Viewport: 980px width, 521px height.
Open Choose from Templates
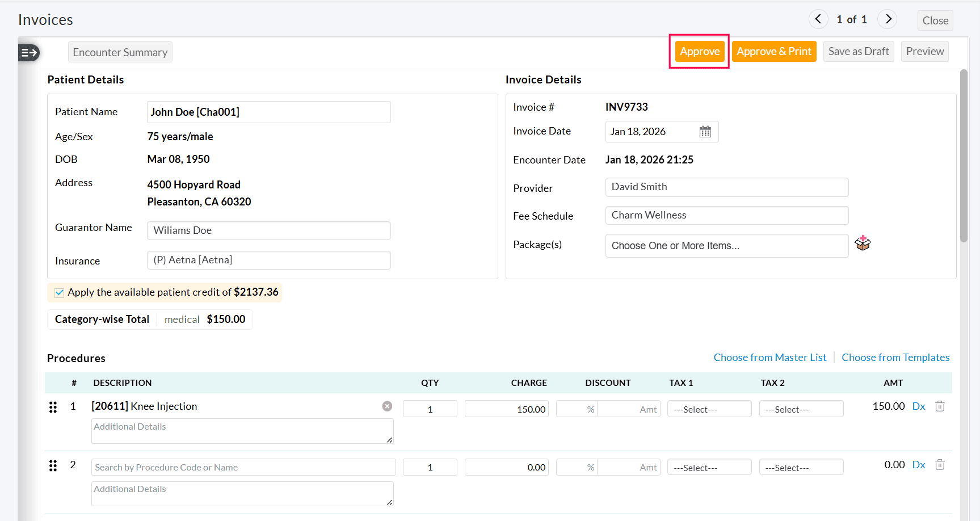pos(895,357)
